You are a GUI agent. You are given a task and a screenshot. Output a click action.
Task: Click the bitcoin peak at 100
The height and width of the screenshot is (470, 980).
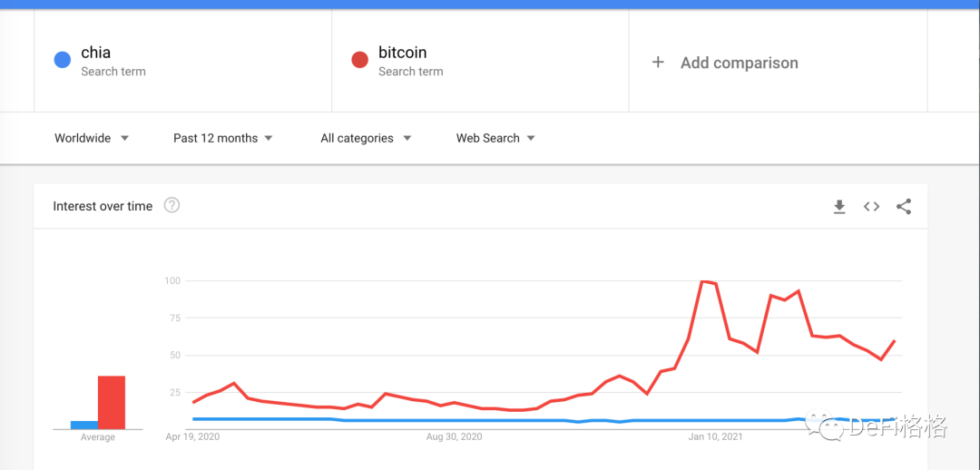703,281
